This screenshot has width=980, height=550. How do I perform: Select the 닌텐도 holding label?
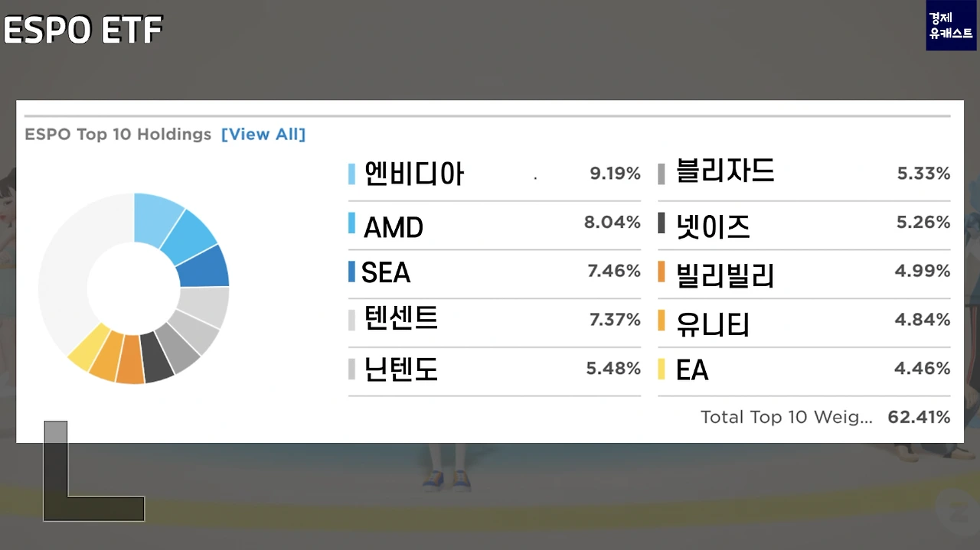tap(400, 369)
